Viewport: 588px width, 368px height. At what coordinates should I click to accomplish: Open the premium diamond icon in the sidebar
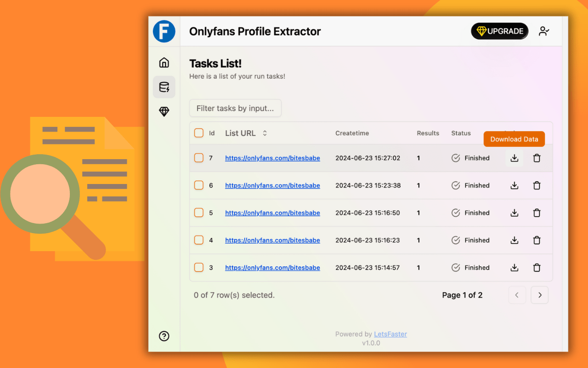[164, 111]
